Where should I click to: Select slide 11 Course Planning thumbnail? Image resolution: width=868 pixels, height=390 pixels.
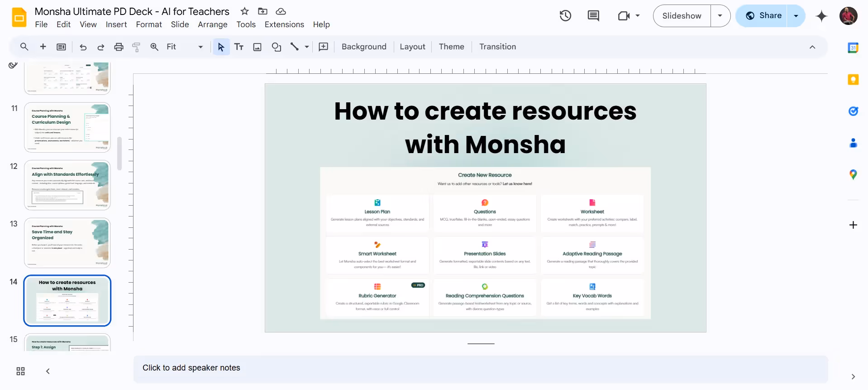67,127
